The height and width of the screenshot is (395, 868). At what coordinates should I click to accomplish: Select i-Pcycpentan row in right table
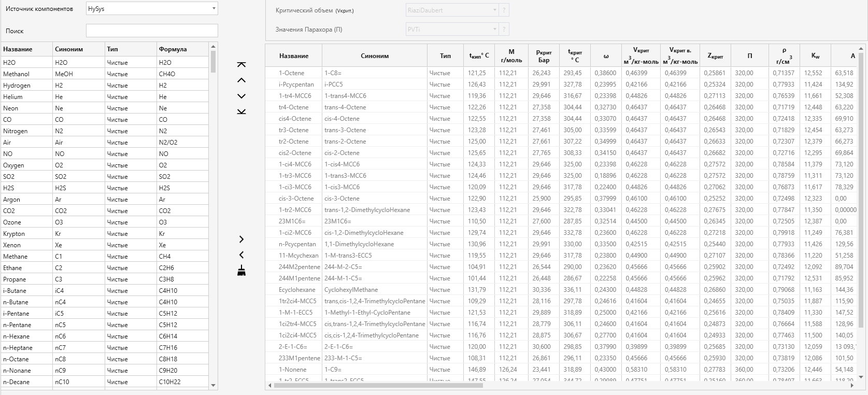[x=561, y=84]
